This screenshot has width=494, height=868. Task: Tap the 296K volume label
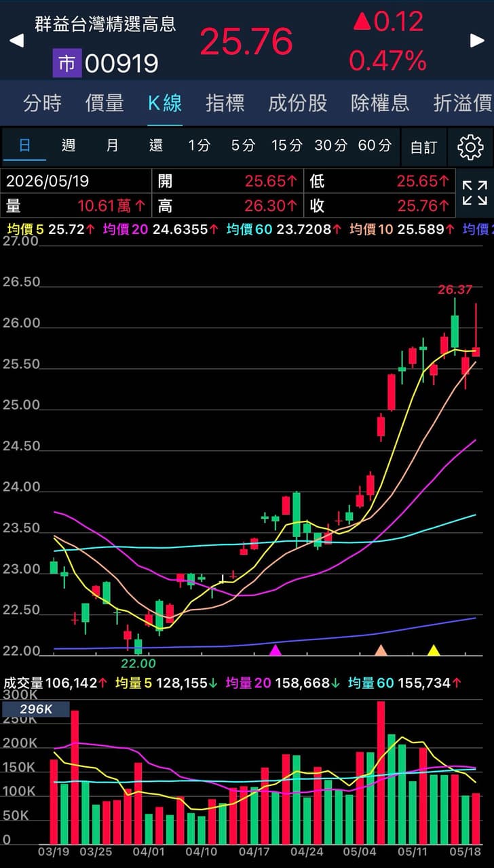pos(35,710)
